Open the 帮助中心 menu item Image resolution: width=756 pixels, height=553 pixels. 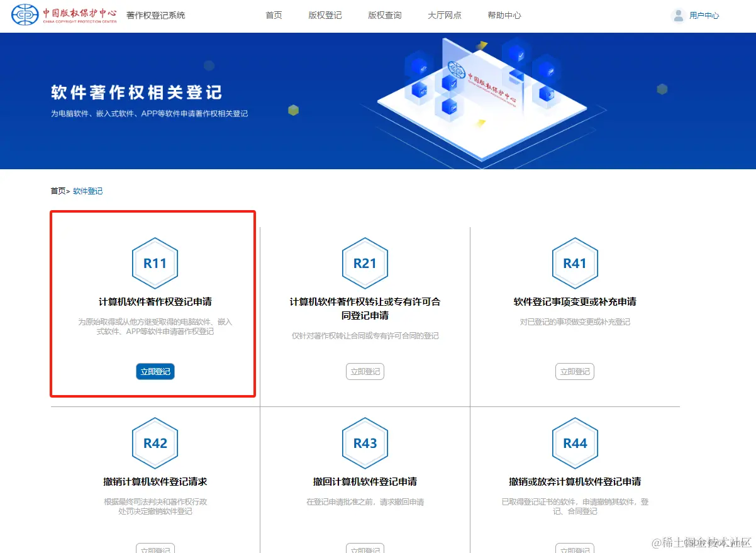tap(503, 16)
